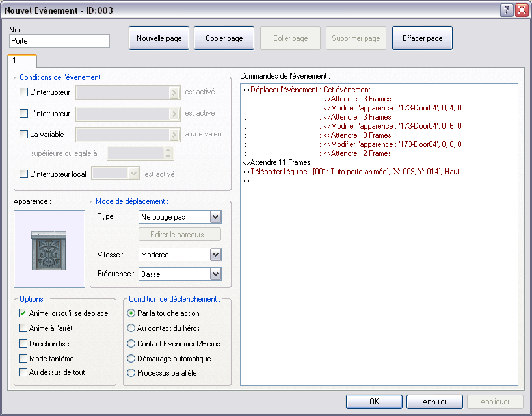Screen dimensions: 532x416
Task: Select Par la touche action trigger
Action: click(x=131, y=313)
